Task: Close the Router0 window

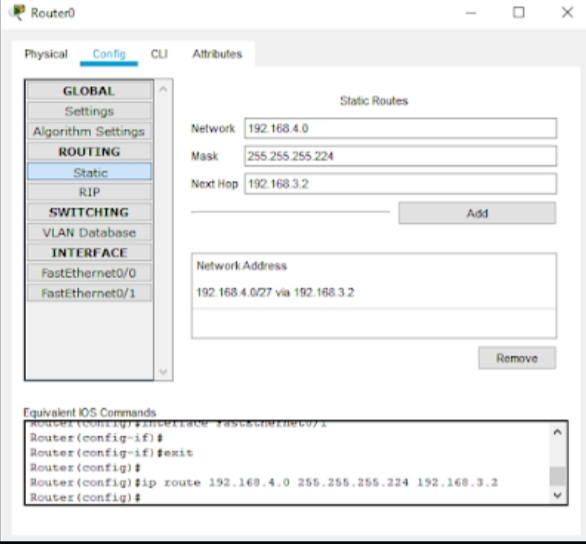Action: (567, 13)
